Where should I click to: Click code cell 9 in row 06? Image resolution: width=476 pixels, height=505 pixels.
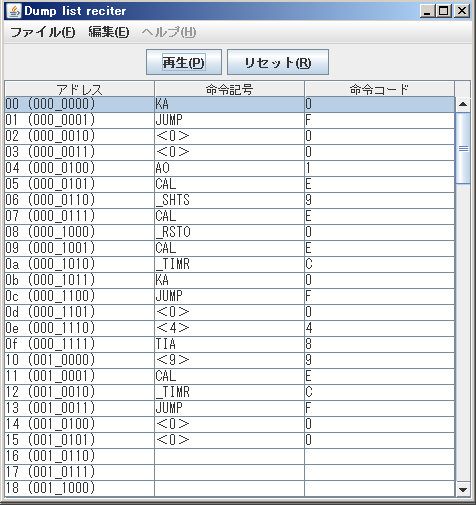point(379,200)
